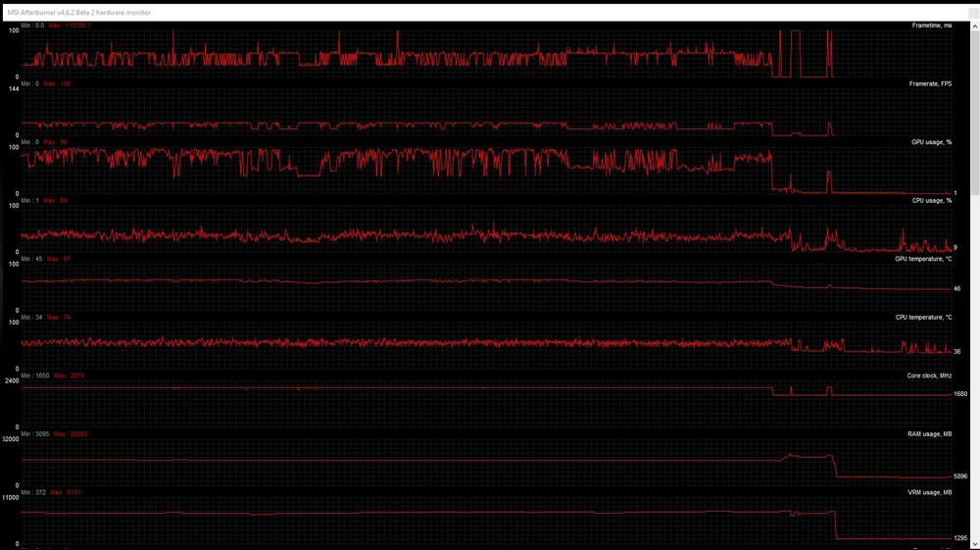980x550 pixels.
Task: Click the 'RAM usage, MB' graph label
Action: coord(929,433)
